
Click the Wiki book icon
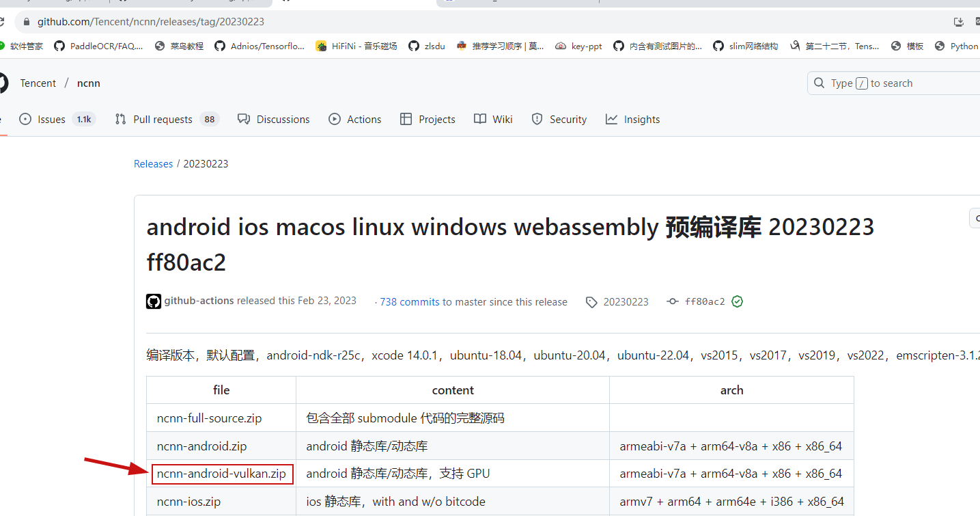(x=480, y=119)
